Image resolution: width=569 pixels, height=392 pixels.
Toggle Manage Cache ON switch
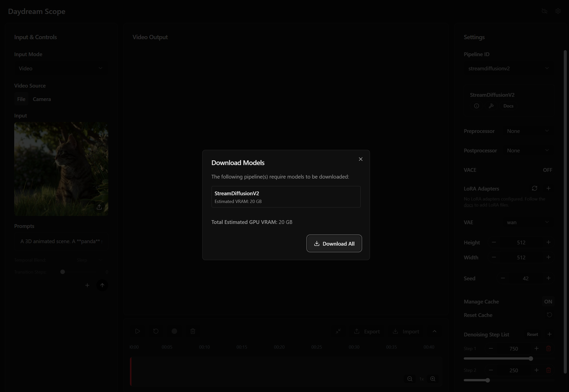[x=548, y=302]
